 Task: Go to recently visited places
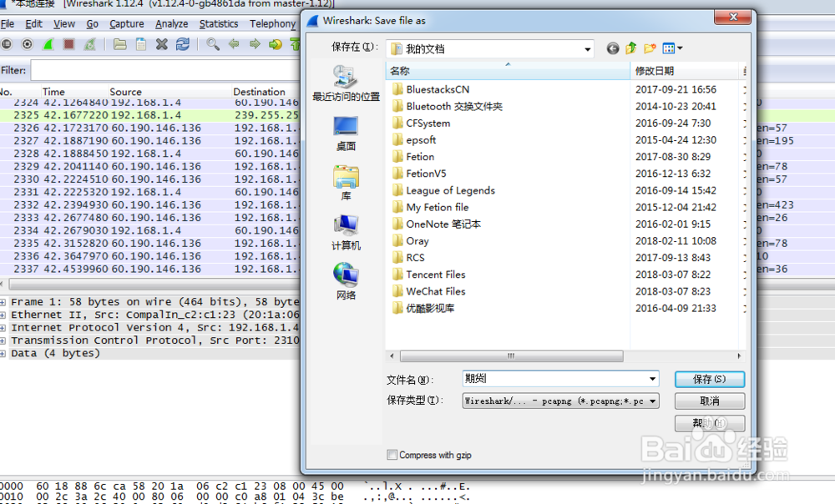pyautogui.click(x=347, y=83)
